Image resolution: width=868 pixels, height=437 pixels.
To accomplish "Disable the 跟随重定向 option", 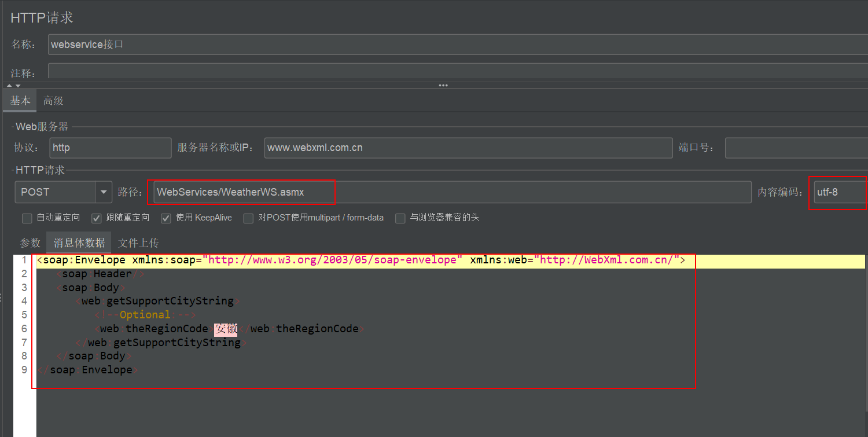I will tap(96, 218).
